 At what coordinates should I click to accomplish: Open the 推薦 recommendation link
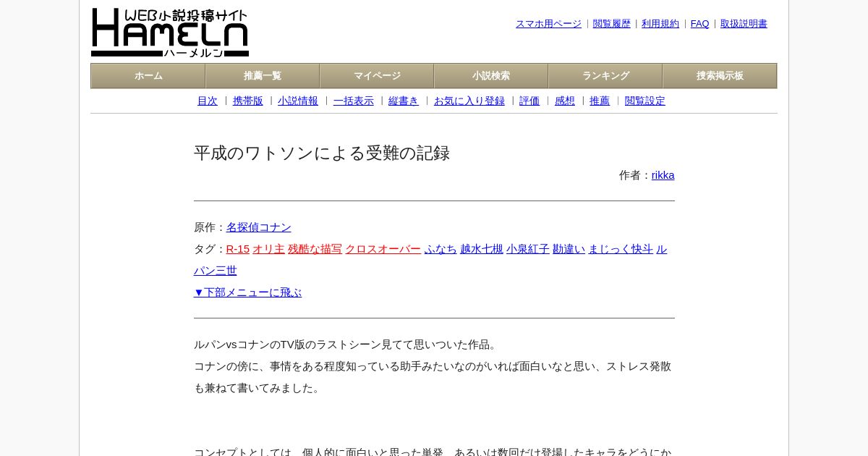point(600,101)
